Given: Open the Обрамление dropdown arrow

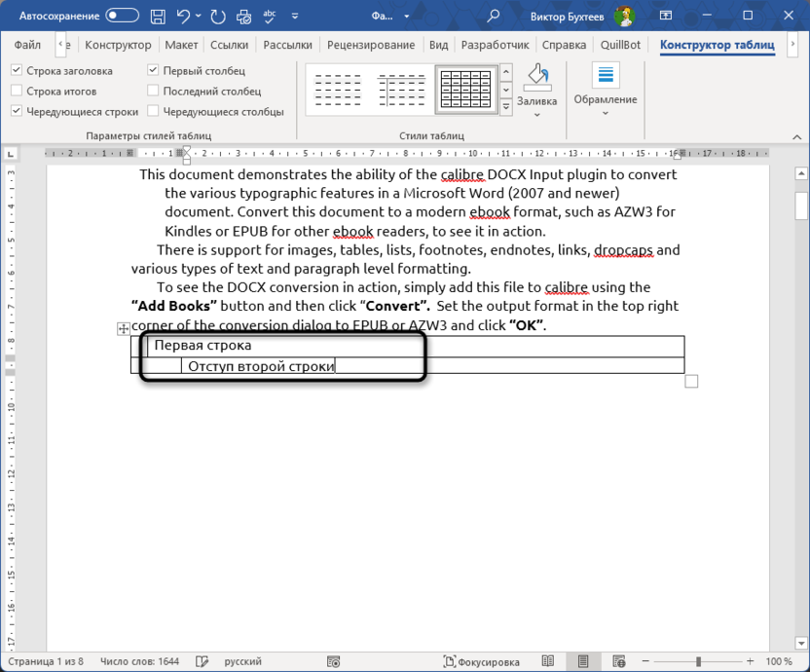Looking at the screenshot, I should (x=605, y=112).
